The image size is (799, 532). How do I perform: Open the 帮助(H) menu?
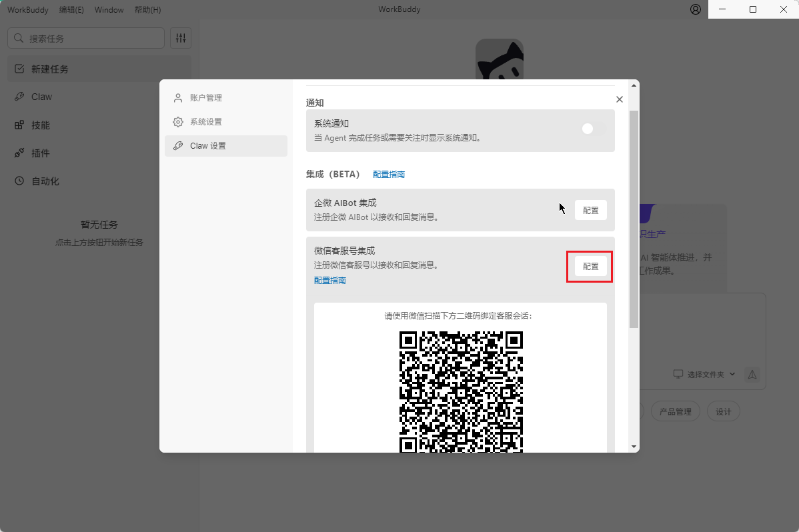coord(147,10)
